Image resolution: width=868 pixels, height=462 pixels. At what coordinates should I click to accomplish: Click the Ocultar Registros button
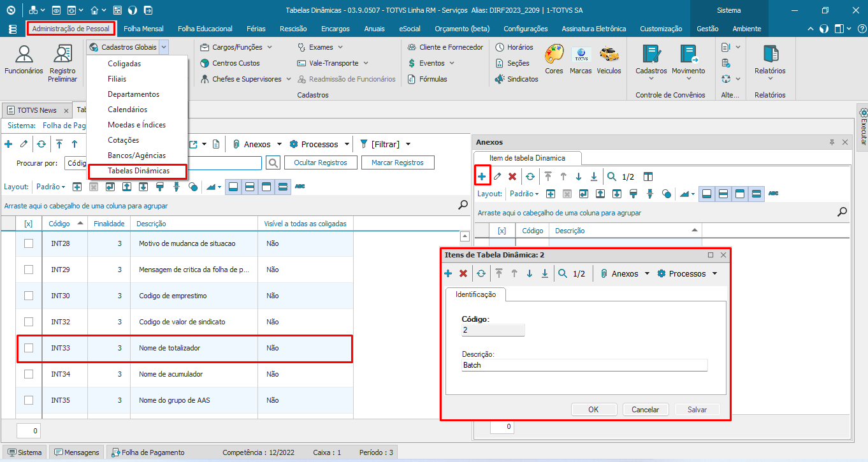(x=321, y=162)
